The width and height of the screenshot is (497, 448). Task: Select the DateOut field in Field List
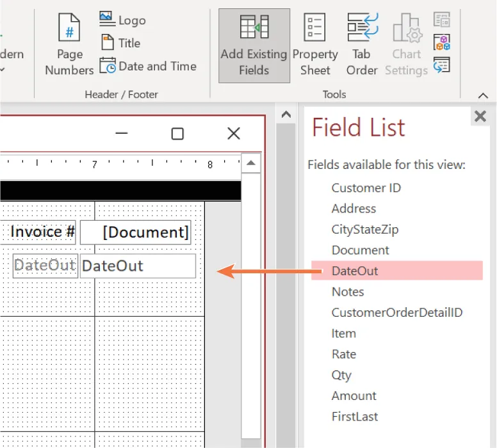point(355,271)
